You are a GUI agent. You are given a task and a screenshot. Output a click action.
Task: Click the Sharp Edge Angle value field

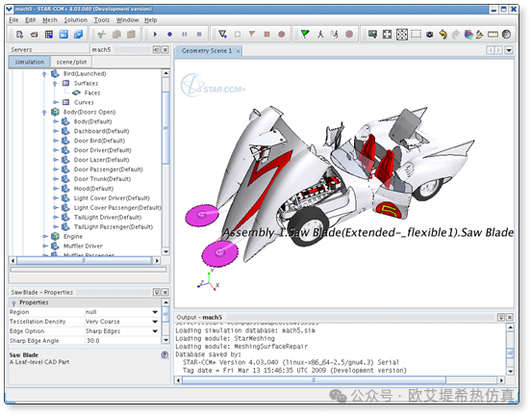(x=122, y=341)
